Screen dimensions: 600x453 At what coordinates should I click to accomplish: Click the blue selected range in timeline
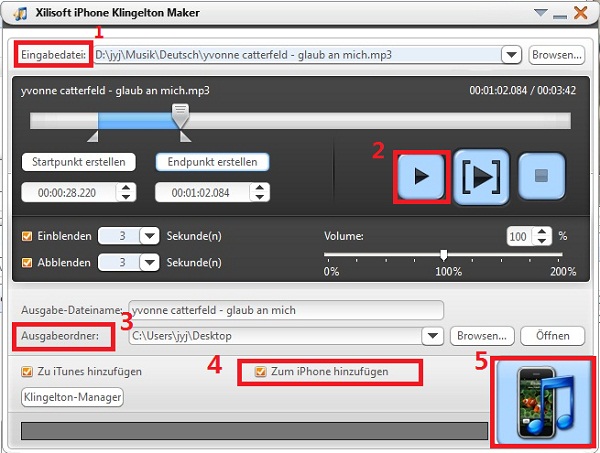tap(135, 121)
